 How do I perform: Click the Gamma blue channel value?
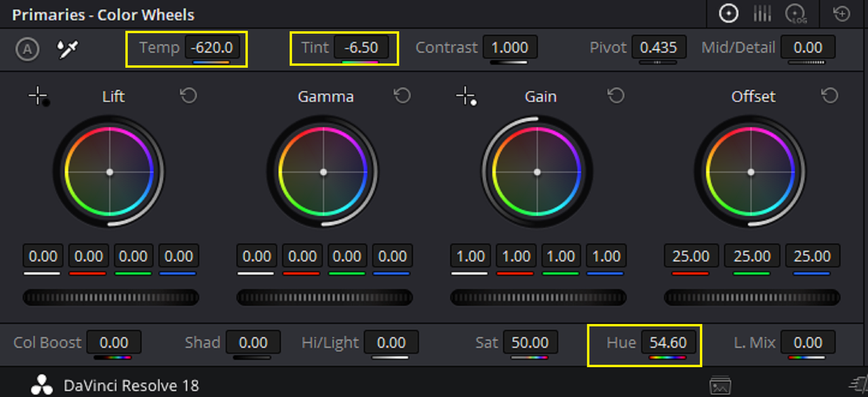point(393,257)
